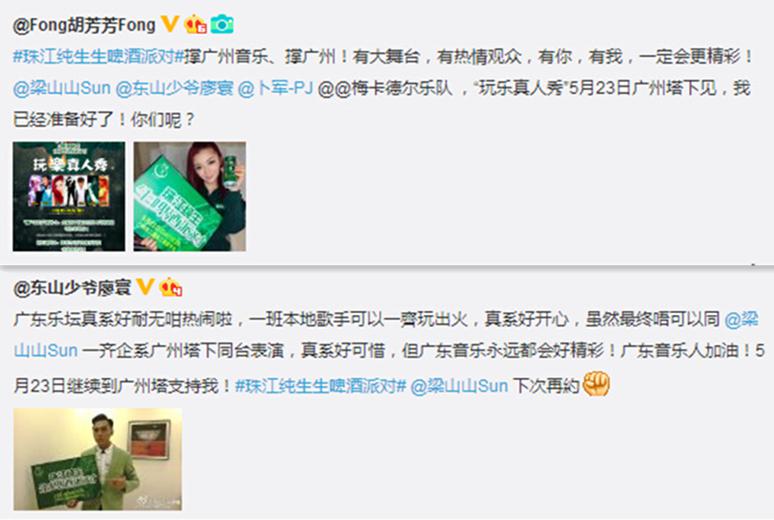Viewport: 774px width, 520px height.
Task: Open the @梁 mention ending the second post's first line
Action: (742, 319)
